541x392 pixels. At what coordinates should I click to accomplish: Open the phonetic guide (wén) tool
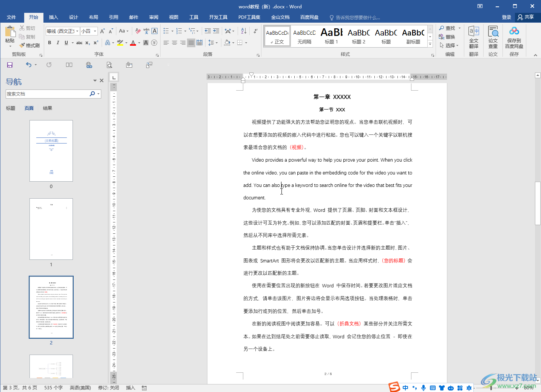pos(146,31)
